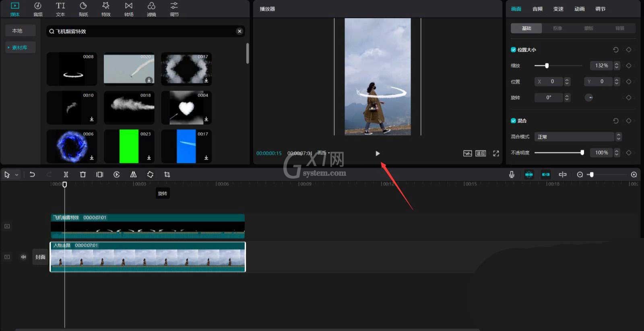Click the 适应 fit button in player
Viewport: 644px width, 331px height.
[x=481, y=153]
